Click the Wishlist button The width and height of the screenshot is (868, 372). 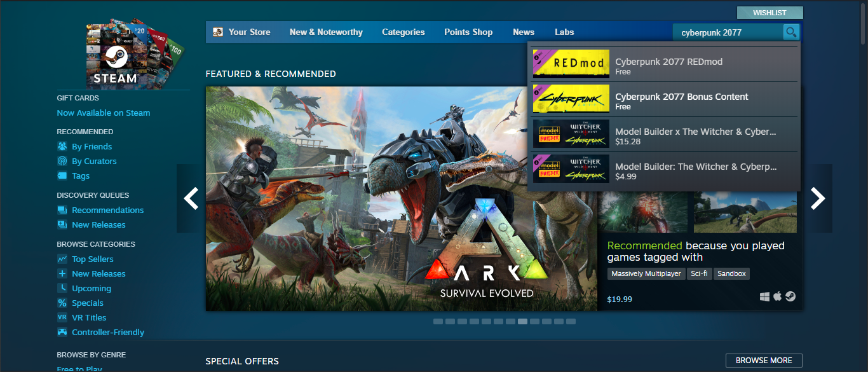770,13
